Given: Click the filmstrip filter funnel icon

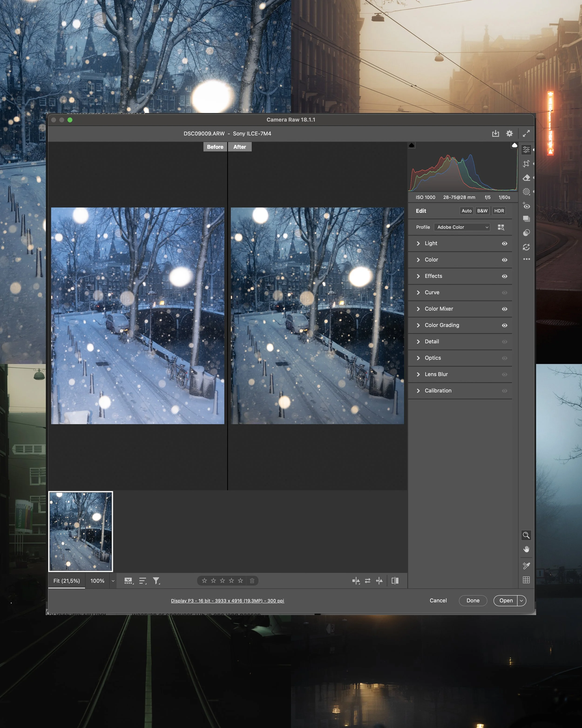Looking at the screenshot, I should 156,581.
